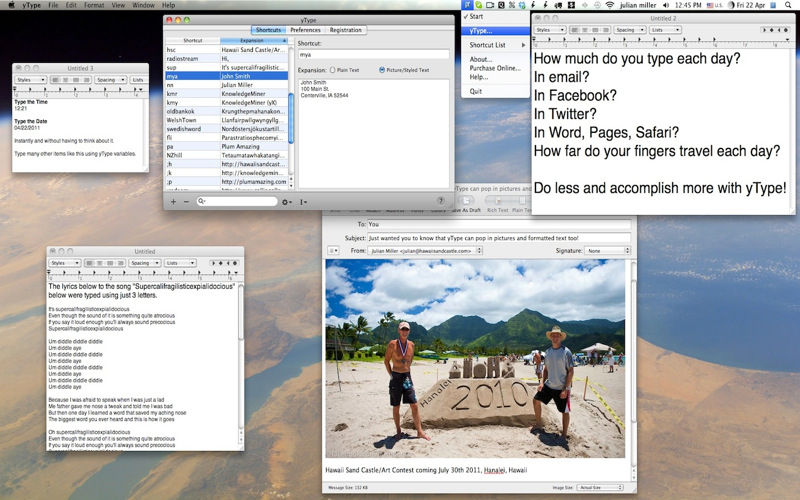Open the From address dropdown in the email
Viewport: 800px width, 500px height.
[424, 251]
